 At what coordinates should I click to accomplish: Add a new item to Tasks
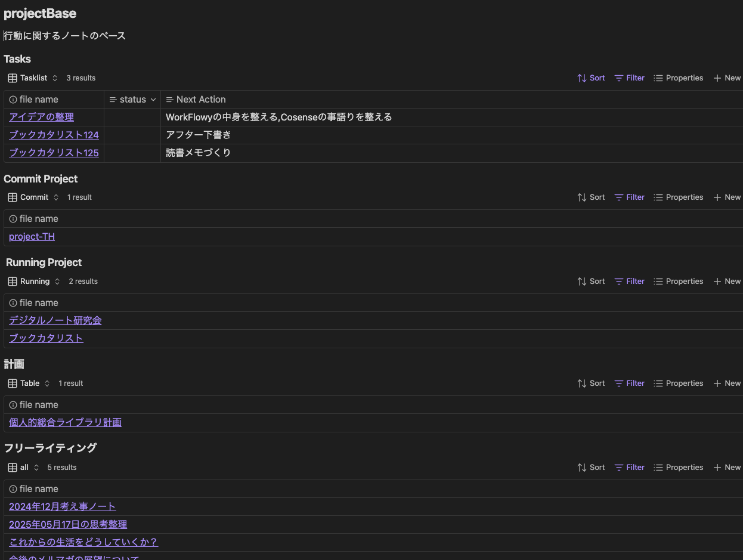727,78
